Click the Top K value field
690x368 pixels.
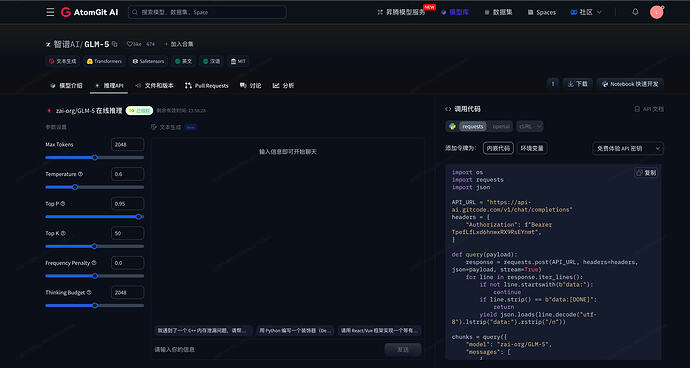pyautogui.click(x=127, y=233)
